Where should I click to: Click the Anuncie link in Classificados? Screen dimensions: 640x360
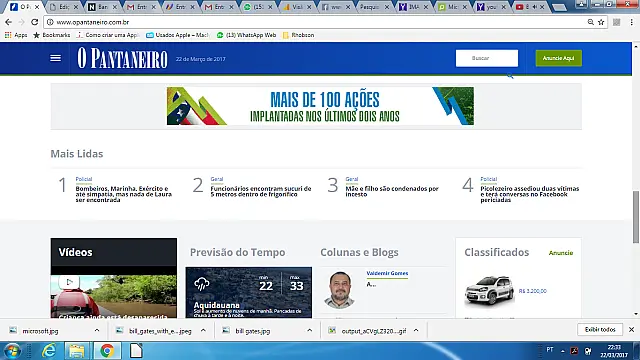pyautogui.click(x=560, y=253)
